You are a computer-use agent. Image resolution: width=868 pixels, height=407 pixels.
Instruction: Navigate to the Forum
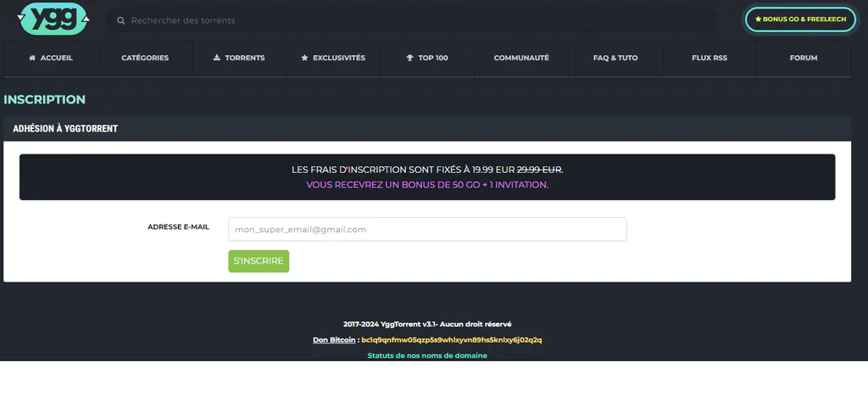click(x=804, y=58)
